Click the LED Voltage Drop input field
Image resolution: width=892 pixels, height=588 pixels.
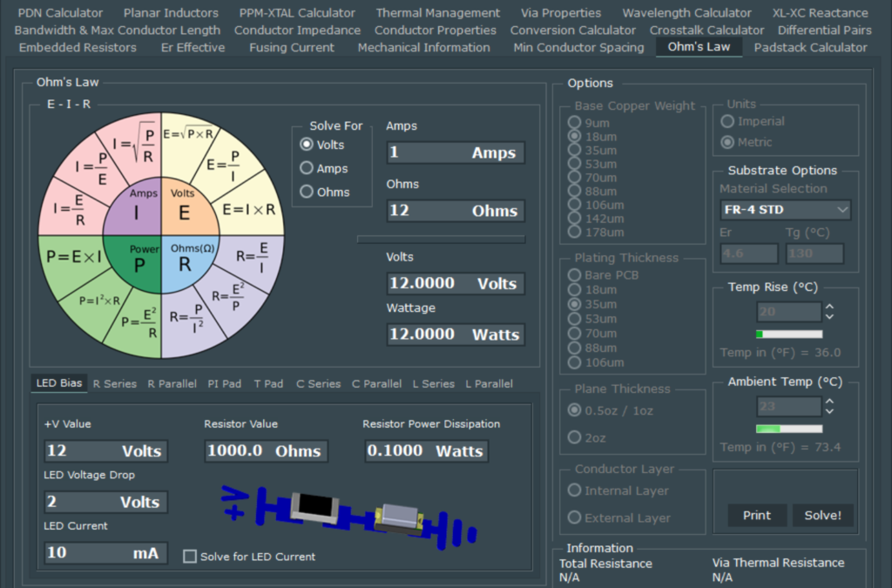[105, 502]
